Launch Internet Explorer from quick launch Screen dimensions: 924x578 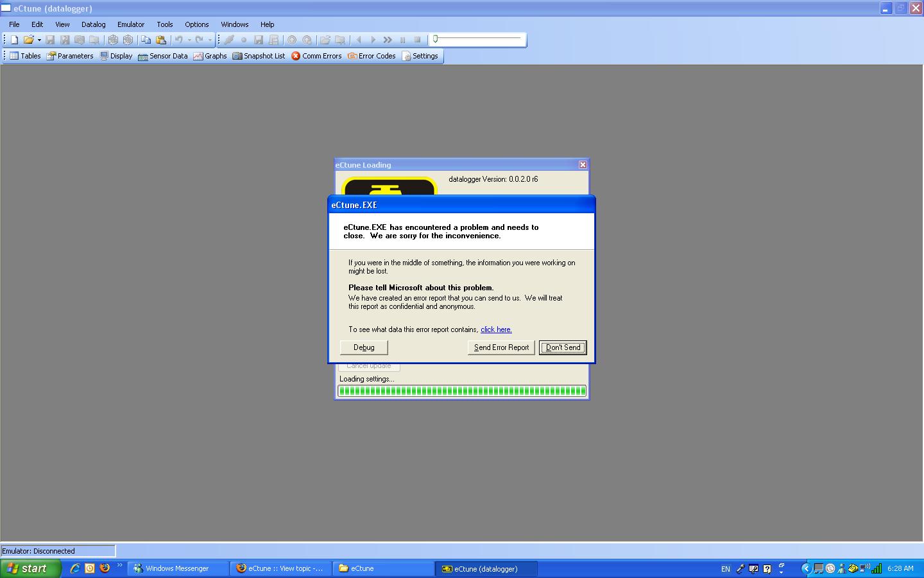tap(75, 568)
